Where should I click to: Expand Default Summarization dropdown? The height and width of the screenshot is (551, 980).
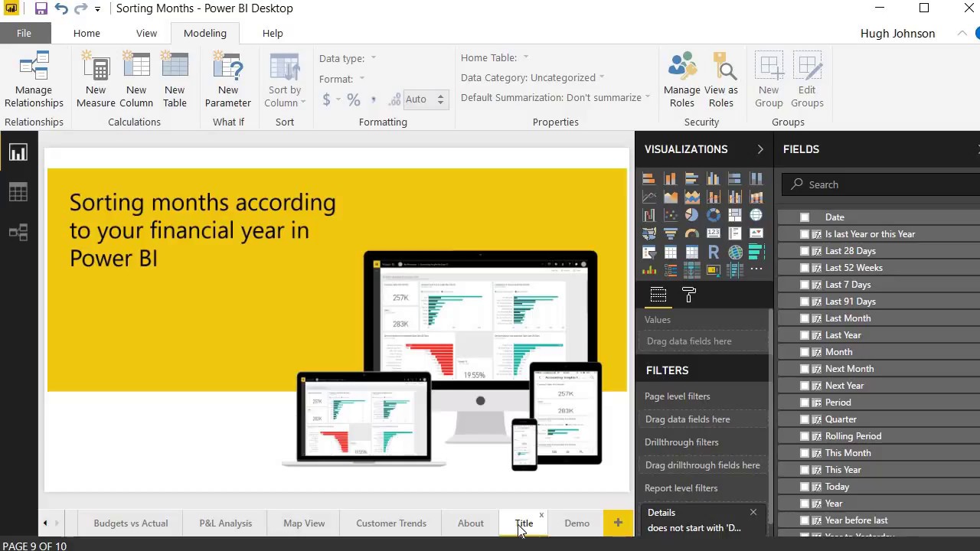[x=555, y=97]
